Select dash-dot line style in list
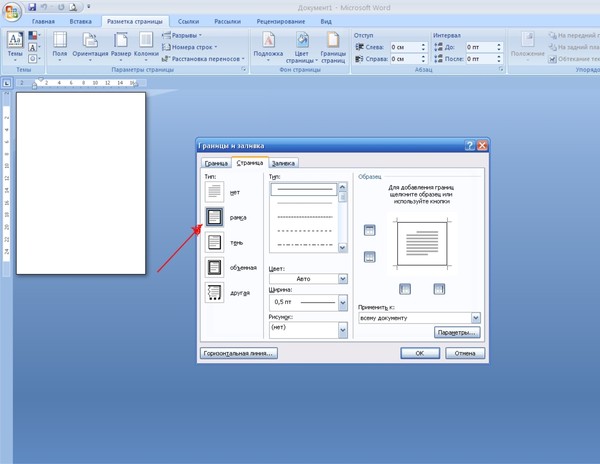This screenshot has height=464, width=600. [304, 244]
